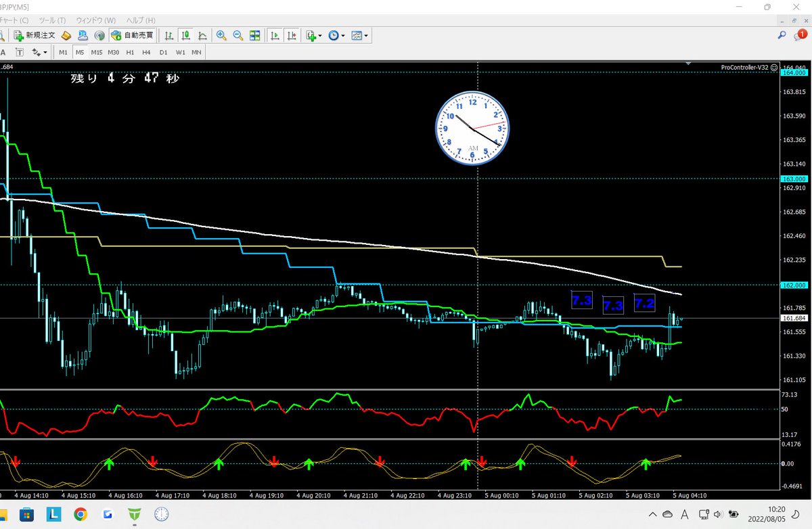This screenshot has width=812, height=529.
Task: Switch timeframe to H4
Action: click(146, 52)
